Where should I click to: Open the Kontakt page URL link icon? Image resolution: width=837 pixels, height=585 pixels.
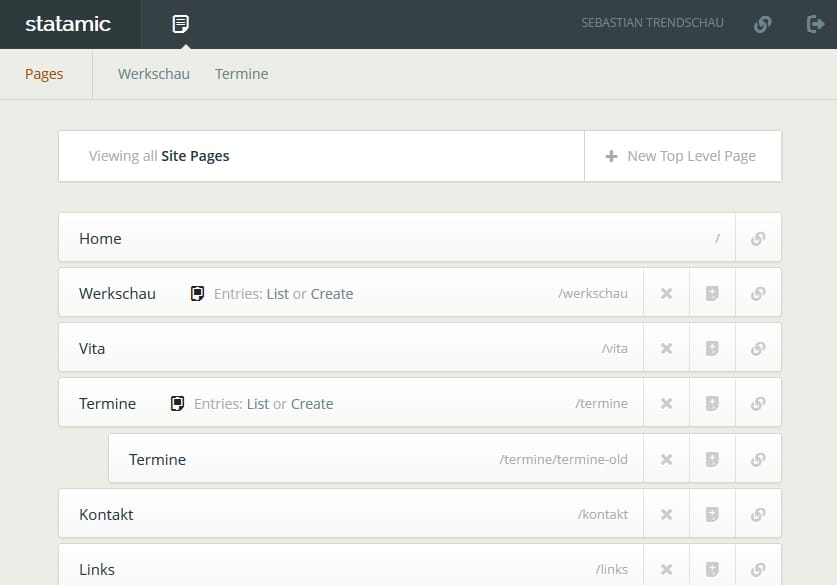758,515
